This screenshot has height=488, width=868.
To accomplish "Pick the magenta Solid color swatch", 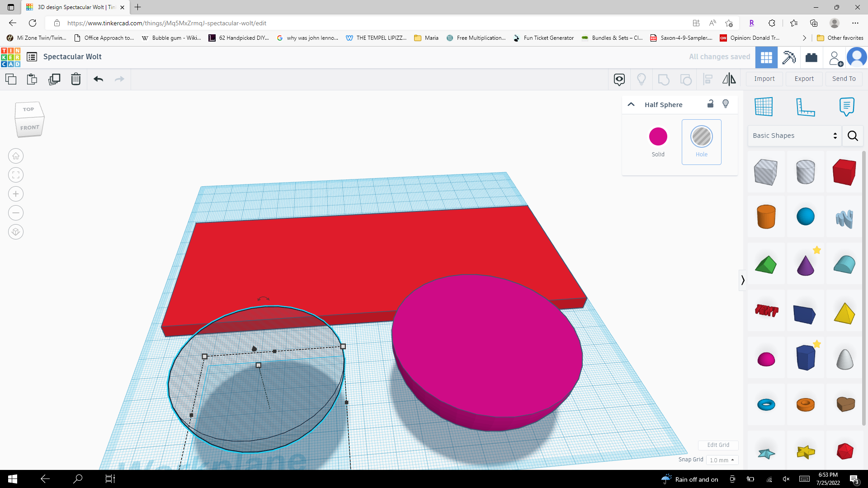I will tap(658, 136).
